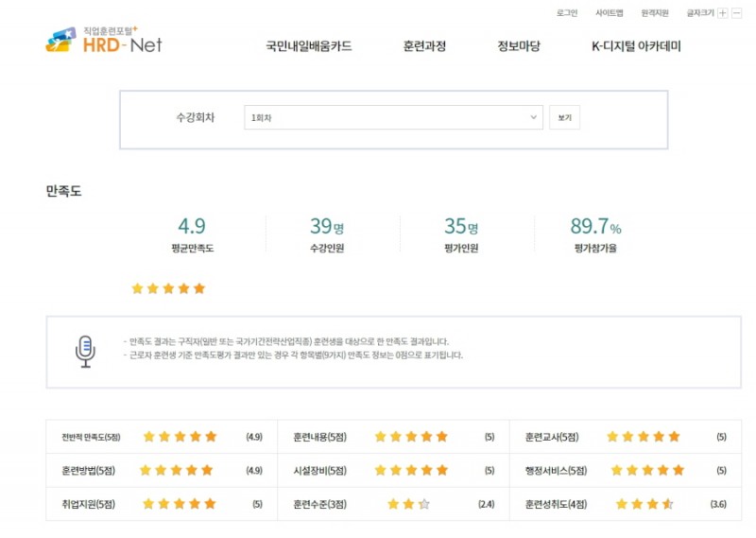Click the 평균만족도 five-star rating icons
This screenshot has height=538, width=756.
click(x=168, y=288)
